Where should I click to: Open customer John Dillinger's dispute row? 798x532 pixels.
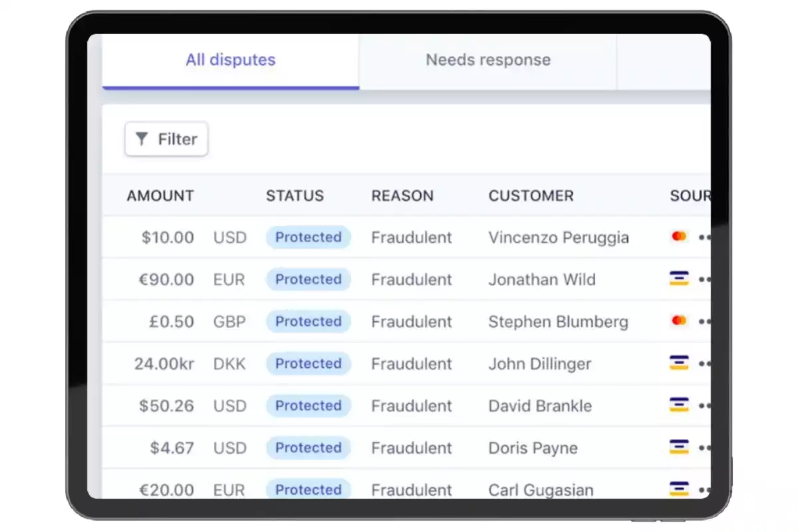coord(539,364)
